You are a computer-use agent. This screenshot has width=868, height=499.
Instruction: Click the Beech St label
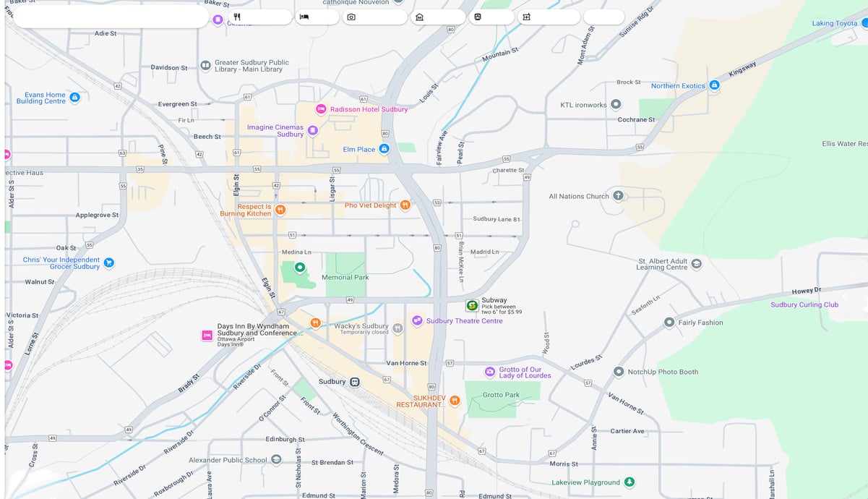tap(207, 137)
